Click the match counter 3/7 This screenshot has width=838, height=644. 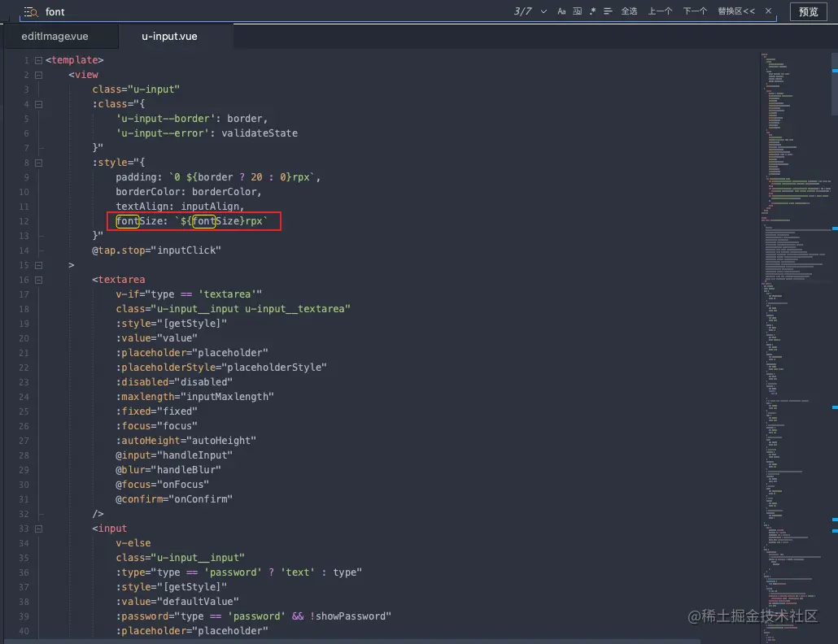pos(522,11)
